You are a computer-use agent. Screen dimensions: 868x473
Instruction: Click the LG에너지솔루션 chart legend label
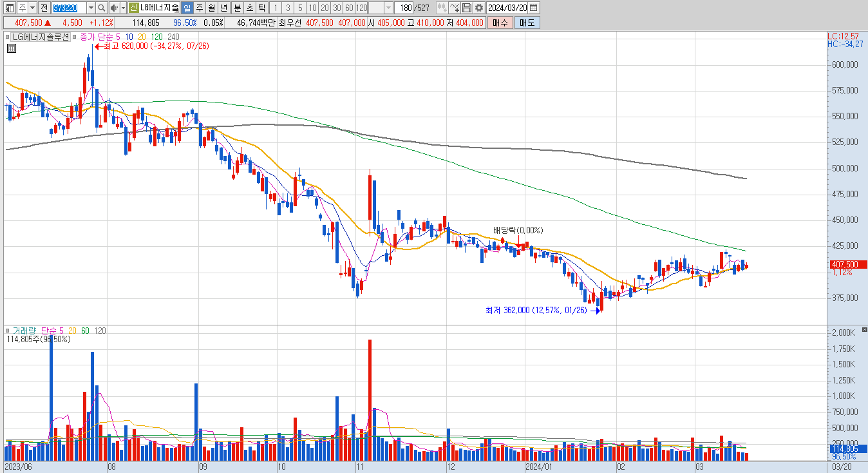pyautogui.click(x=40, y=37)
